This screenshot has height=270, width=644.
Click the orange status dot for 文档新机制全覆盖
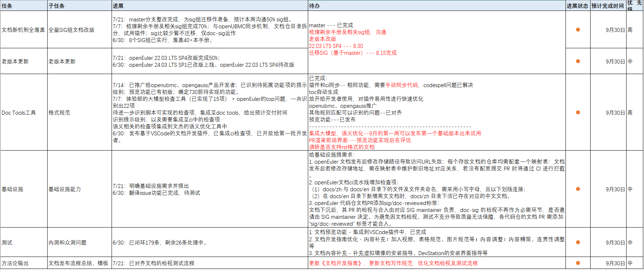coord(578,30)
